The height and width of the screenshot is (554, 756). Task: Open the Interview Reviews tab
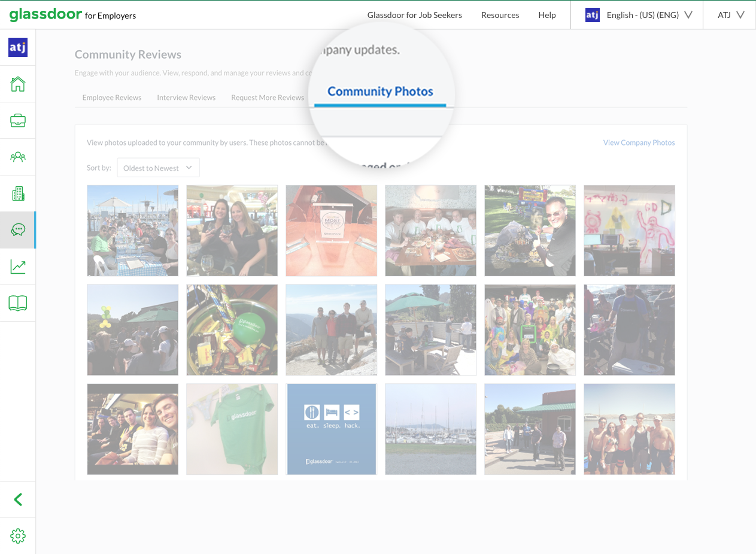point(186,97)
